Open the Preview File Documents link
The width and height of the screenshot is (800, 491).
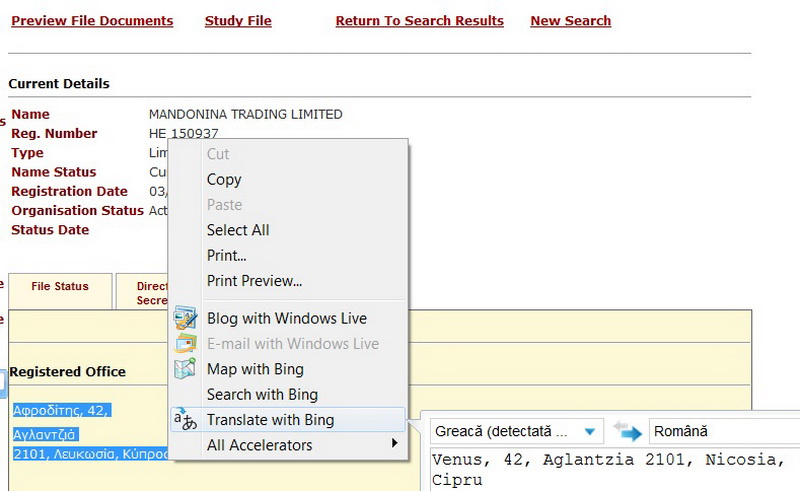(92, 21)
